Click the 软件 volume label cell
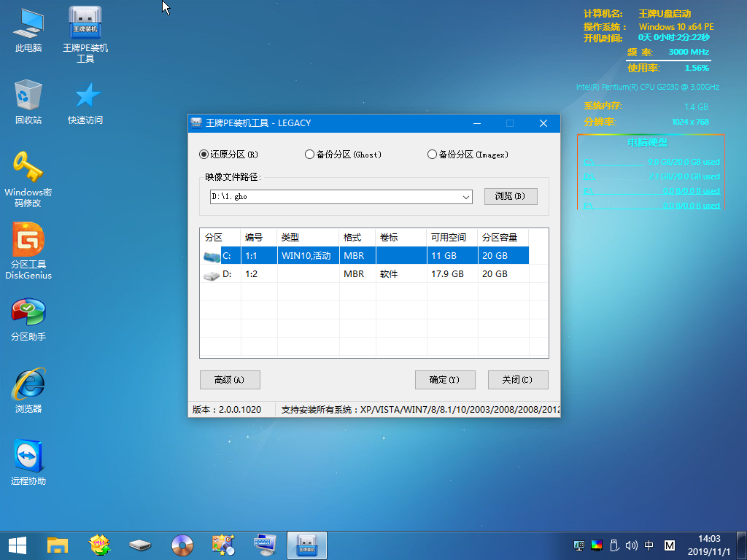This screenshot has width=747, height=560. pyautogui.click(x=401, y=274)
